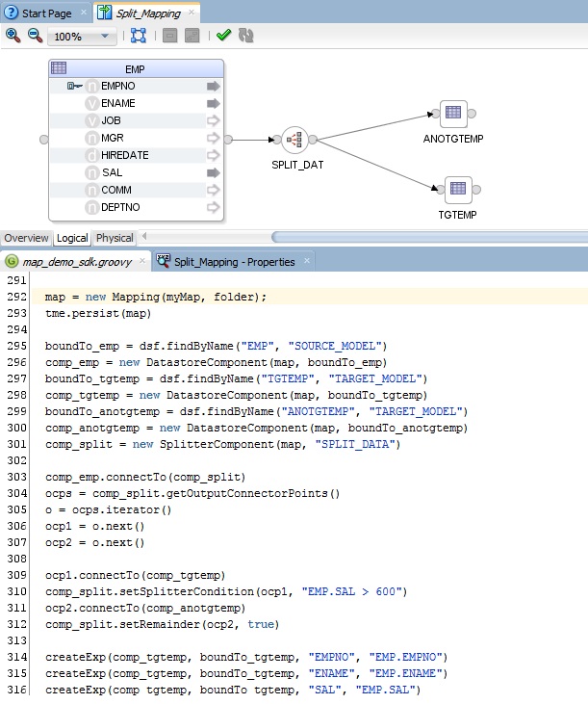Viewport: 588px width, 704px height.
Task: Select the SPLIT_DAT splitter component icon
Action: pyautogui.click(x=294, y=140)
